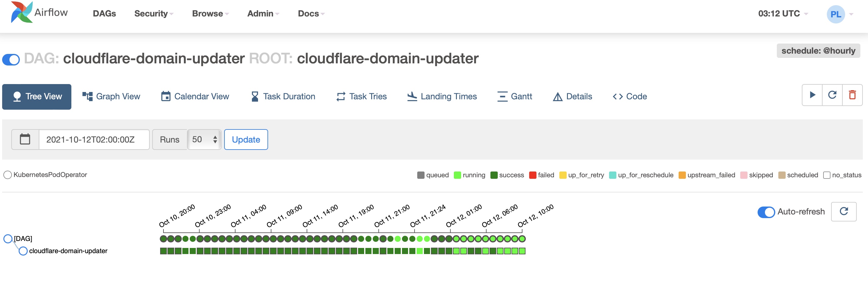Open Task Tries tab
Image resolution: width=868 pixels, height=304 pixels.
tap(361, 97)
